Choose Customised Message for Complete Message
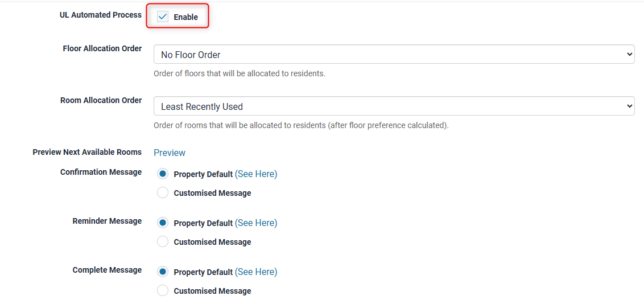 click(163, 291)
